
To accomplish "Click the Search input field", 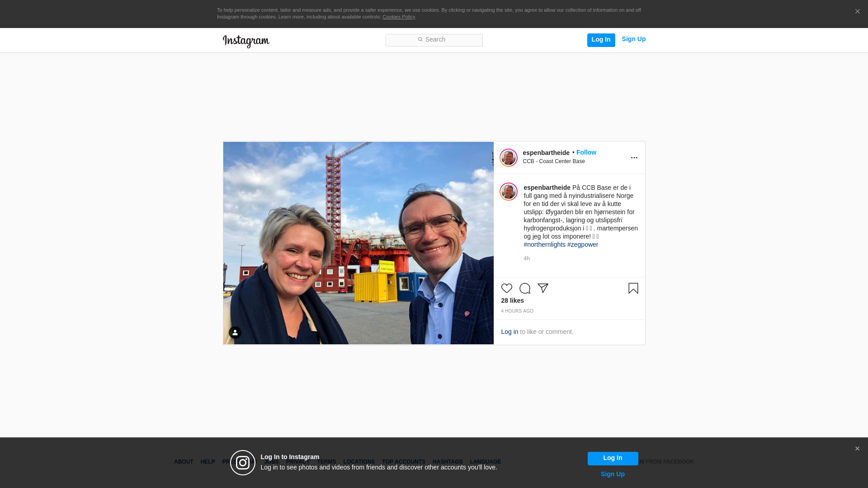I will coord(434,40).
